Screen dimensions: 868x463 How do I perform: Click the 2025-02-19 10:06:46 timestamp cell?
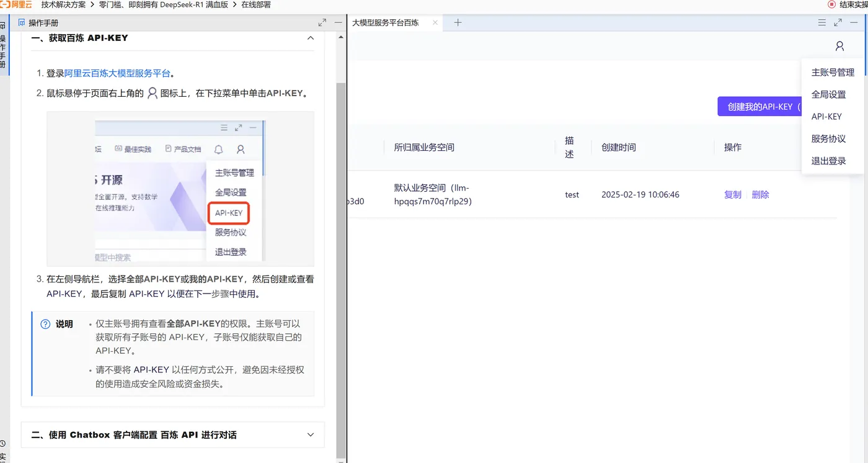(640, 195)
